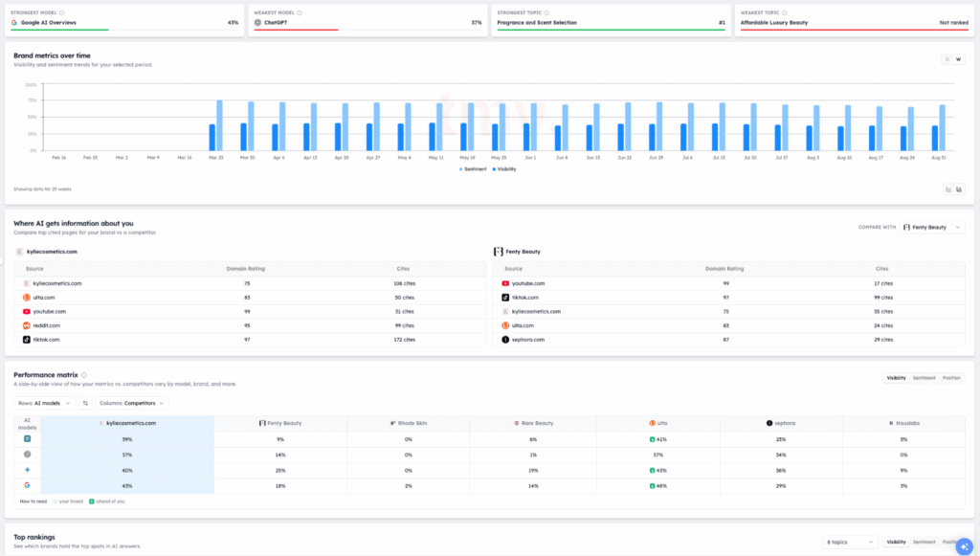Click the 'Not ranked' value
This screenshot has width=980, height=556.
[954, 23]
